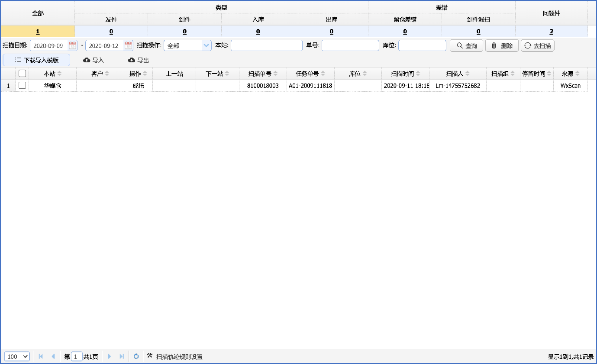This screenshot has width=597, height=364.
Task: Click the 下载导入模版 button
Action: [36, 60]
